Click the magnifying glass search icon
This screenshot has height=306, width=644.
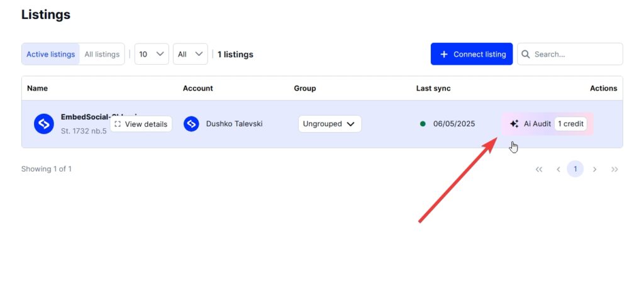(525, 54)
